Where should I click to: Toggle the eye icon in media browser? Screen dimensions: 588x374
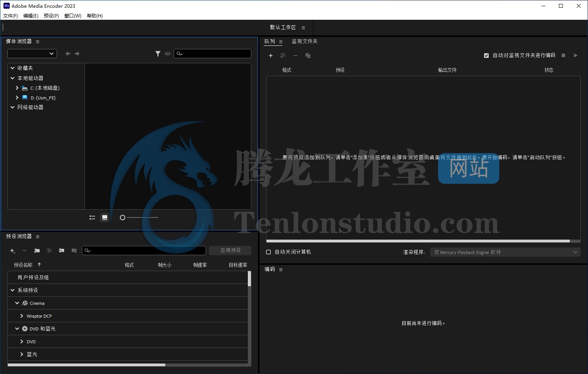(168, 54)
